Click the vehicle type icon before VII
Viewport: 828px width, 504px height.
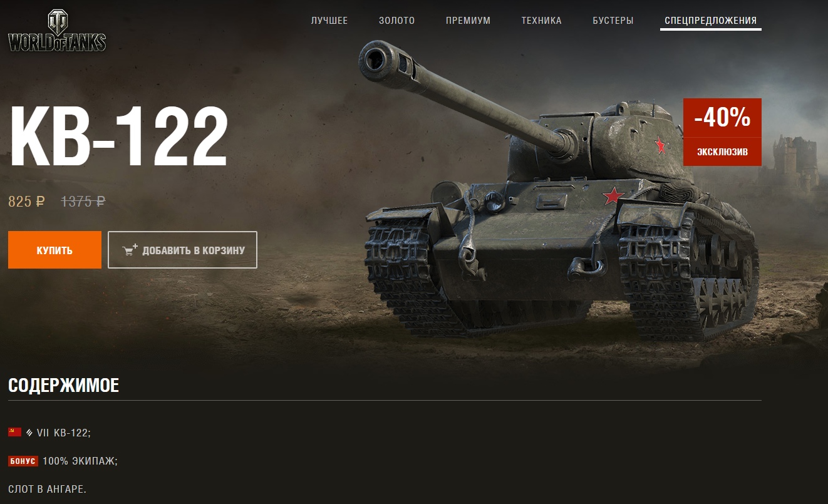point(29,433)
